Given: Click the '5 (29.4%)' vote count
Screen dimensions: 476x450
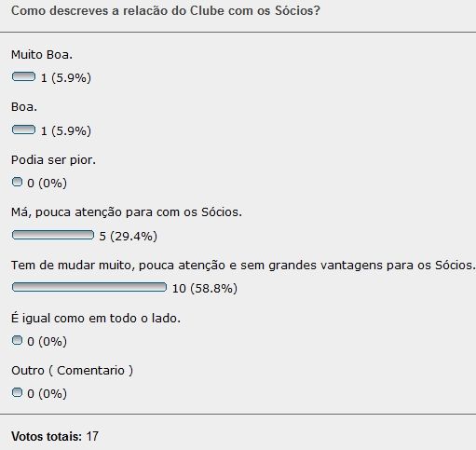Looking at the screenshot, I should pos(128,237).
